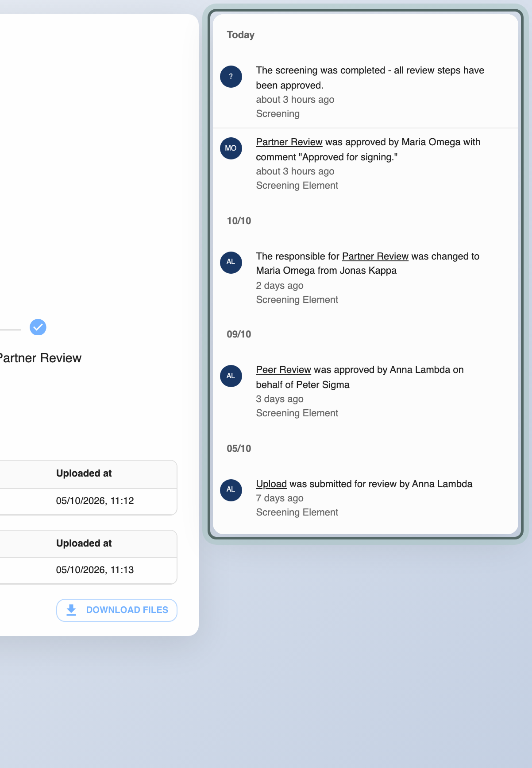Open the Upload link in activity feed
Image resolution: width=532 pixels, height=768 pixels.
click(271, 484)
